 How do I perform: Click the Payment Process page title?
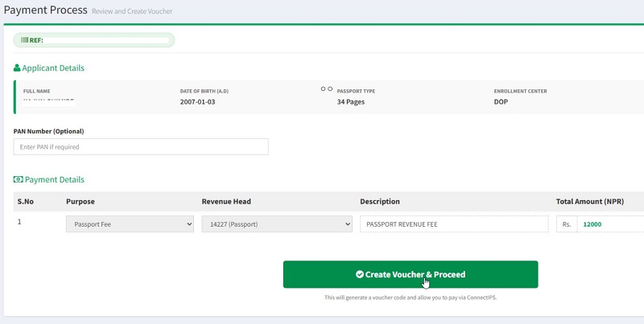click(x=46, y=10)
